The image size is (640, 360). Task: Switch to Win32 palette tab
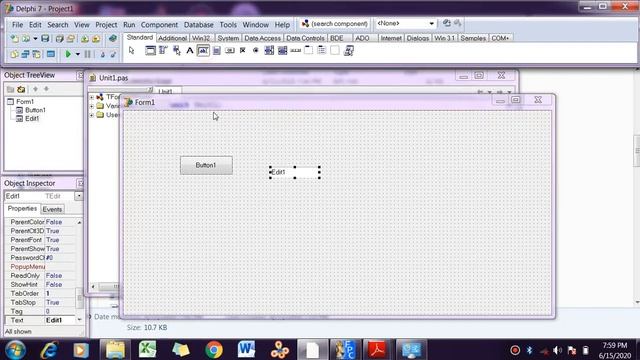pyautogui.click(x=201, y=38)
